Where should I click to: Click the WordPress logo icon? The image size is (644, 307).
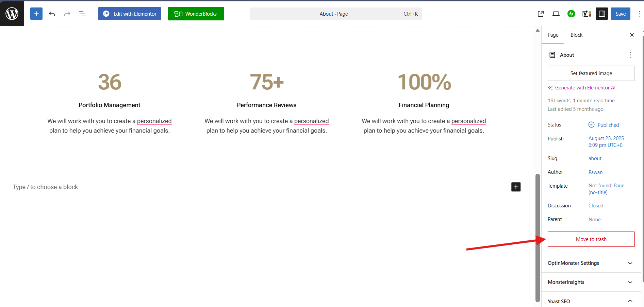click(x=12, y=14)
